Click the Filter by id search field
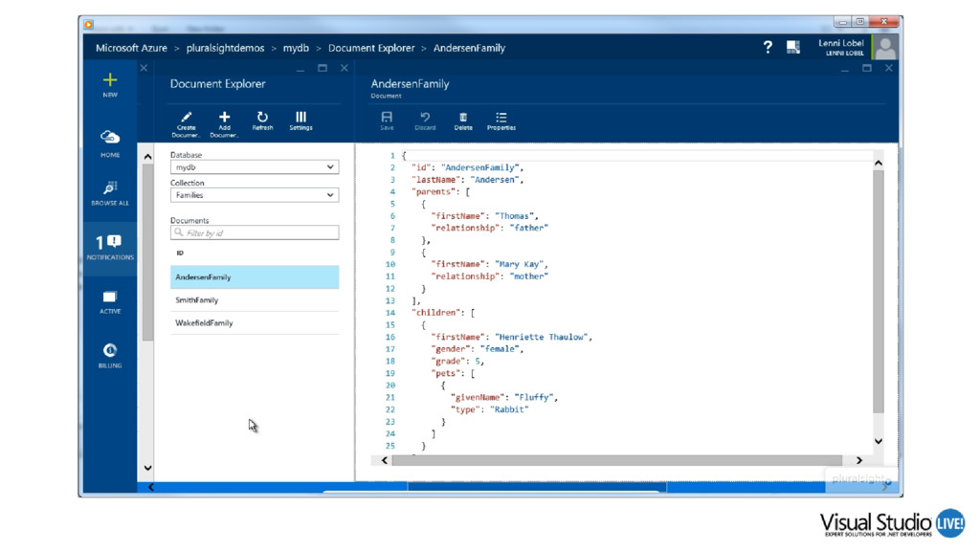Screen dimensions: 980x551 click(x=255, y=232)
